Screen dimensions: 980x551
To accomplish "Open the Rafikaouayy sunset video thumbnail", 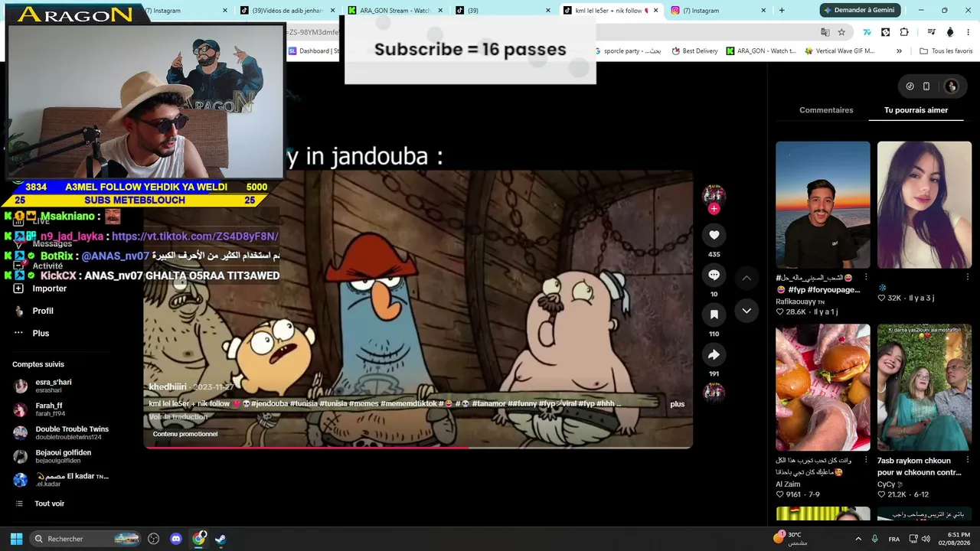I will pos(822,205).
